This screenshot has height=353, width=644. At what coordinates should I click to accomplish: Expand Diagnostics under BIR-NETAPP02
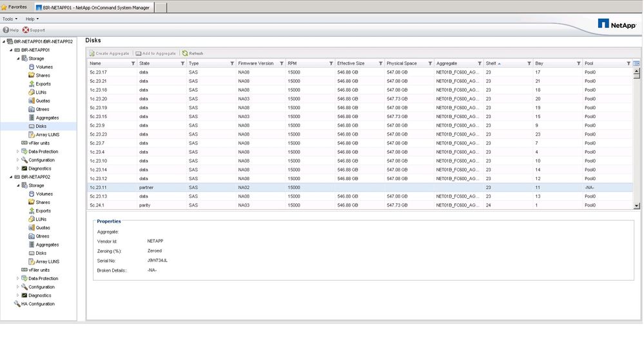17,296
